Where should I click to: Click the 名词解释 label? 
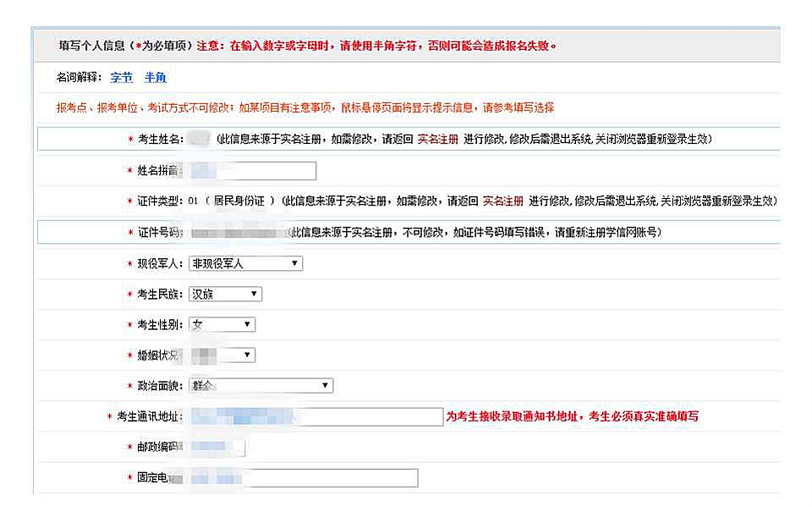[x=79, y=78]
